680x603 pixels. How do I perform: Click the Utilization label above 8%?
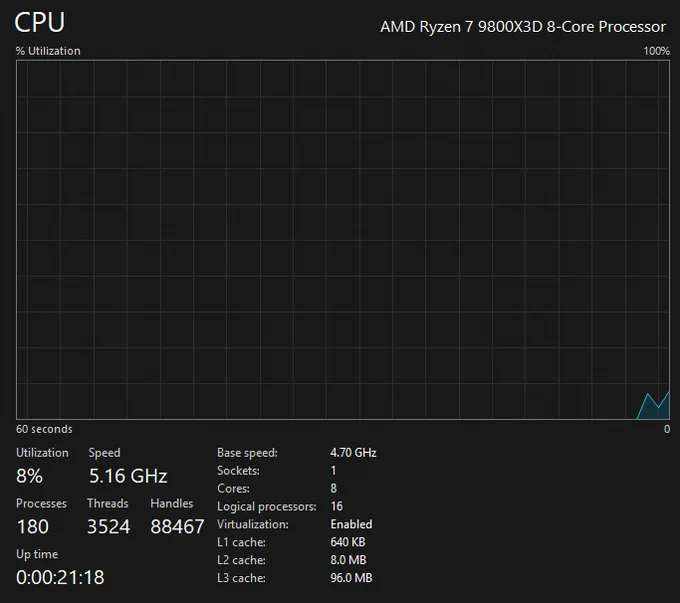click(x=42, y=452)
